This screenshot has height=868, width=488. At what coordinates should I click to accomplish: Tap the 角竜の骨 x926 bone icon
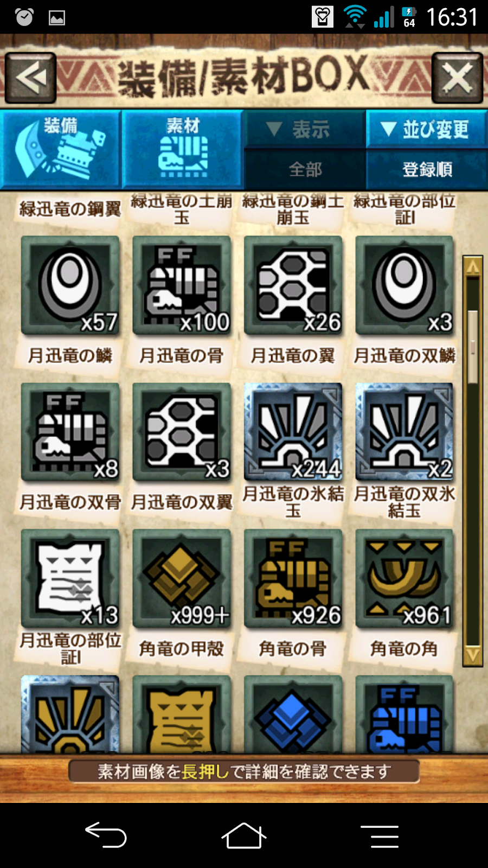(293, 578)
